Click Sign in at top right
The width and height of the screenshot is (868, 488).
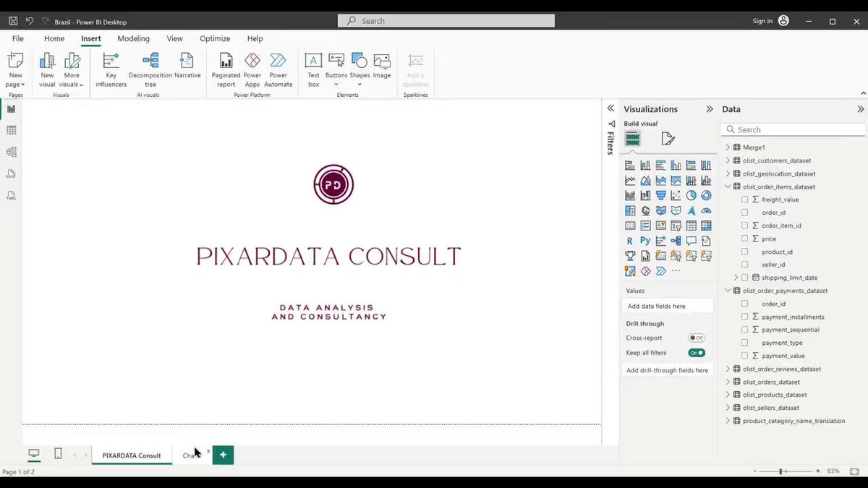coord(762,21)
